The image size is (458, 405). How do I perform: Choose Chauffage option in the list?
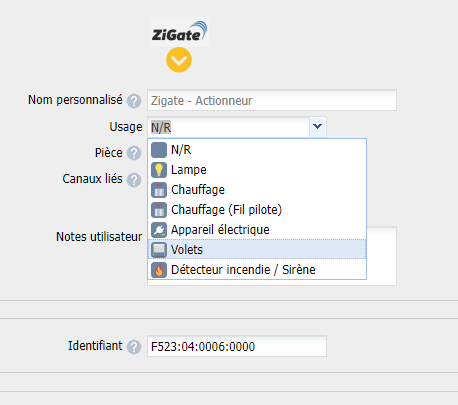point(257,190)
